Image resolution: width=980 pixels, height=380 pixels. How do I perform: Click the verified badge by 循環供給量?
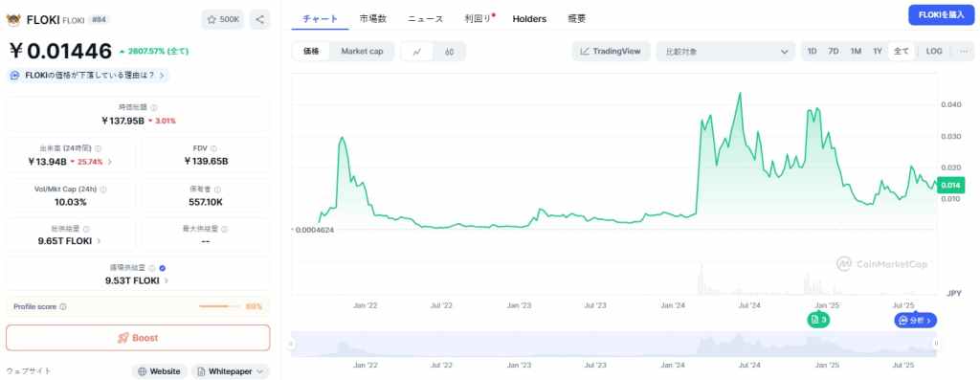point(162,268)
